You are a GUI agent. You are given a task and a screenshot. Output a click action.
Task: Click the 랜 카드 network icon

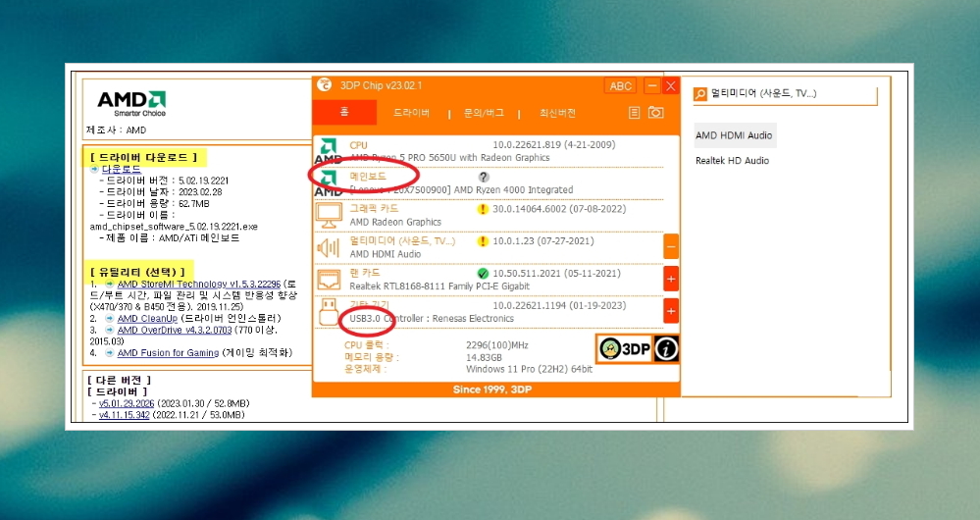(x=328, y=280)
